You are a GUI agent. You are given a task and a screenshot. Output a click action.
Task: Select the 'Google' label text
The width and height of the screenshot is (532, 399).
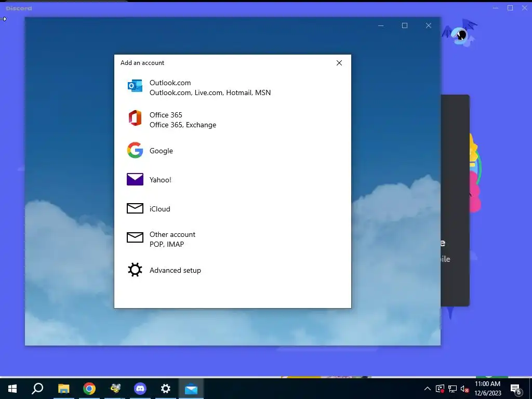coord(161,151)
